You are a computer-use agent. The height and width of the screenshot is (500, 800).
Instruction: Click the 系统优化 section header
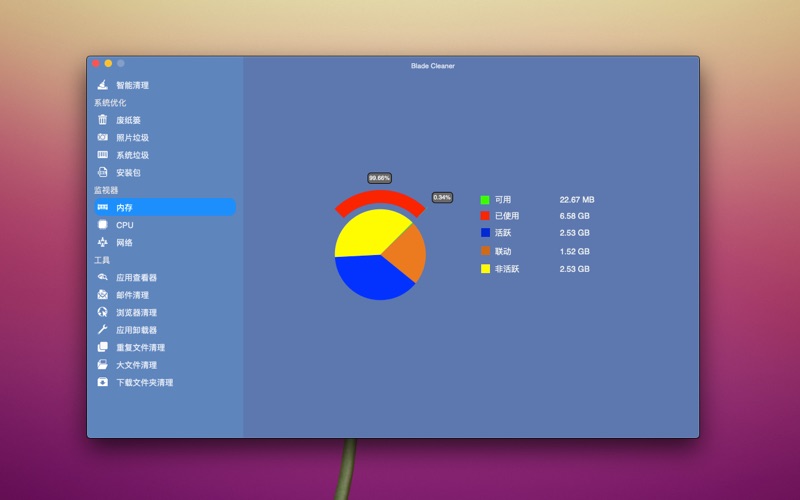pos(110,103)
